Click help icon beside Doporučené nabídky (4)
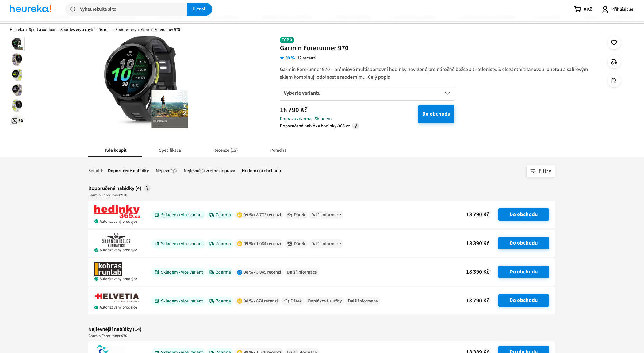 pyautogui.click(x=147, y=188)
